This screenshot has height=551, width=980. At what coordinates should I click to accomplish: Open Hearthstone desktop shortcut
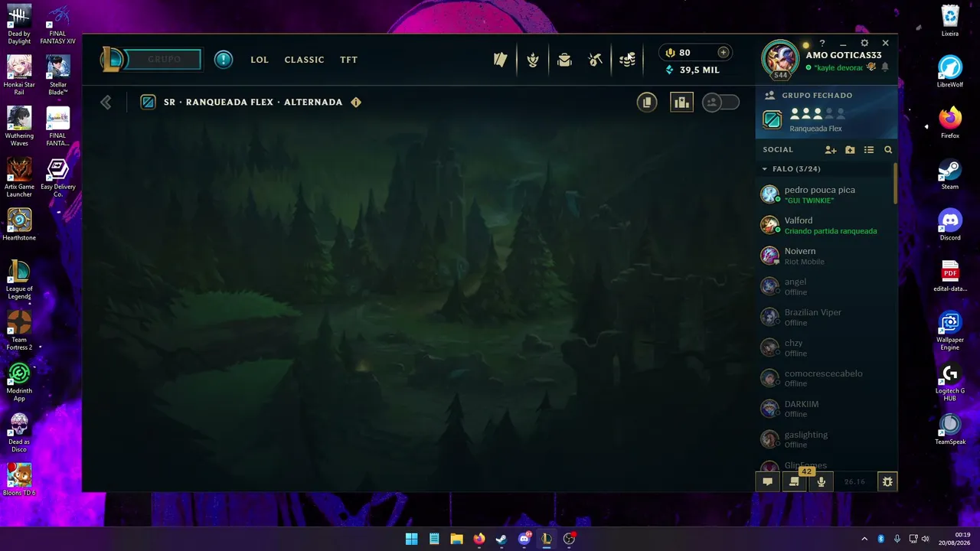point(19,224)
